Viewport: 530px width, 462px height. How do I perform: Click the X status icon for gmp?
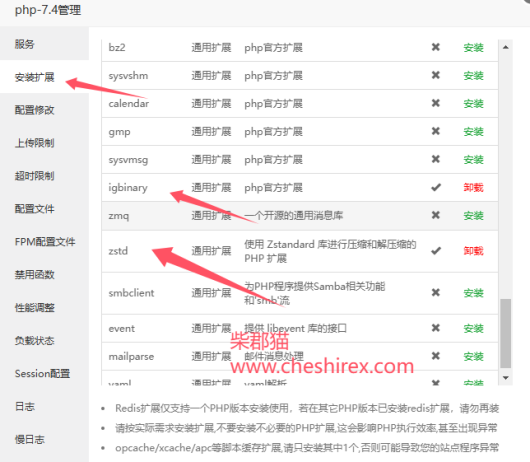[x=436, y=131]
